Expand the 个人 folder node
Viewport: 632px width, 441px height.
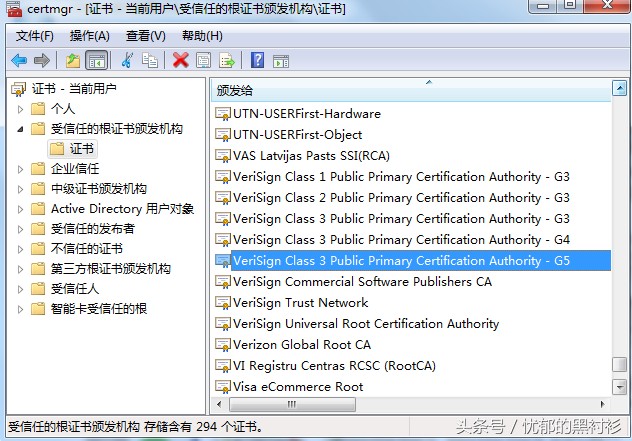point(21,109)
